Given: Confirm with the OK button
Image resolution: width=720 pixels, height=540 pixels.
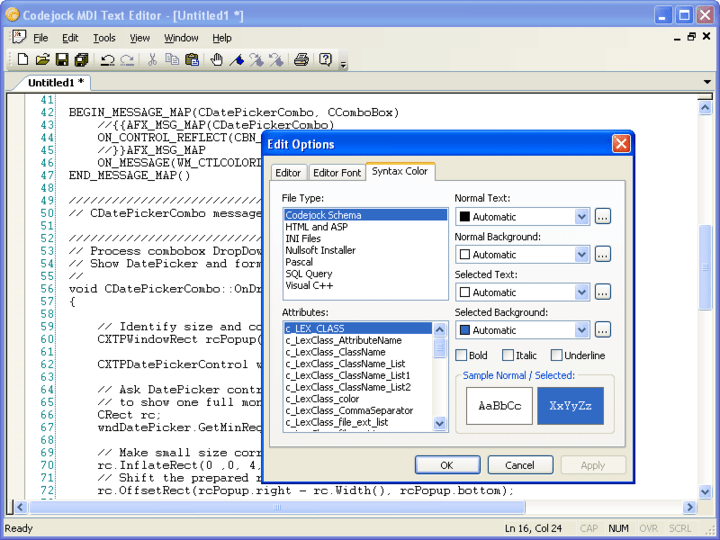Looking at the screenshot, I should coord(447,465).
